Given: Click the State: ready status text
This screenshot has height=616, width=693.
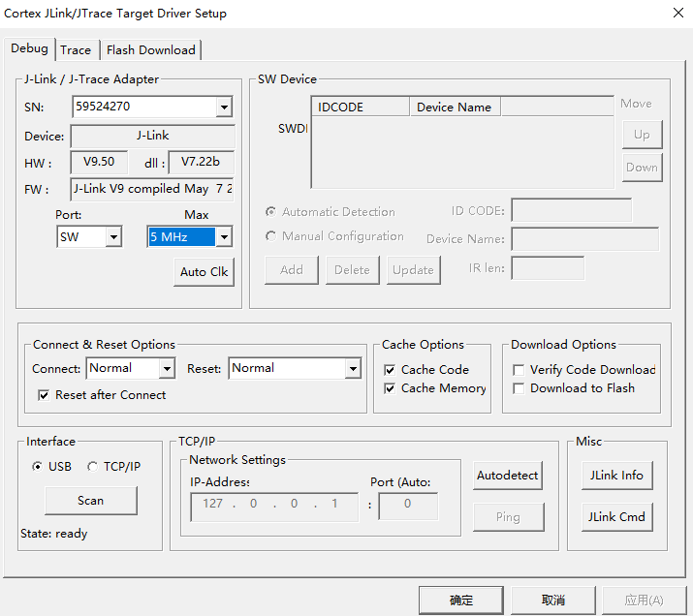Looking at the screenshot, I should [x=54, y=534].
